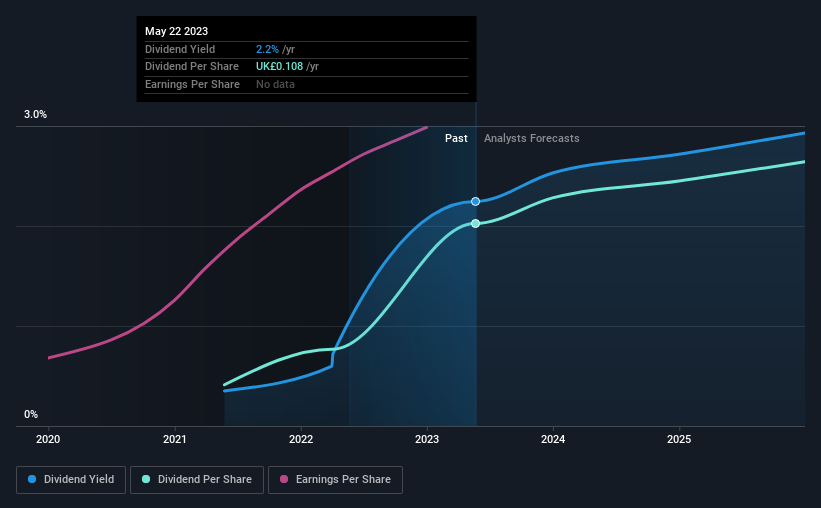This screenshot has width=821, height=508.
Task: Click the 2023 x-axis label
Action: point(427,439)
